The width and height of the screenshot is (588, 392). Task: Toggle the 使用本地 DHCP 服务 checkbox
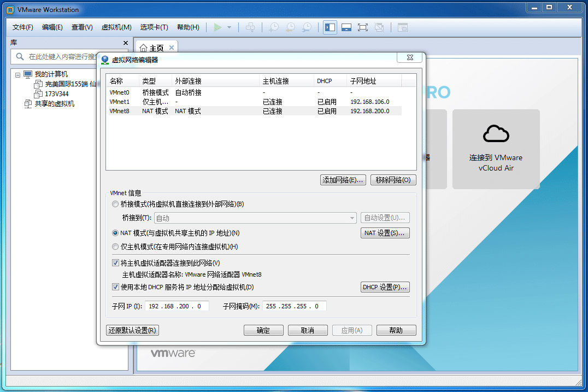(115, 287)
